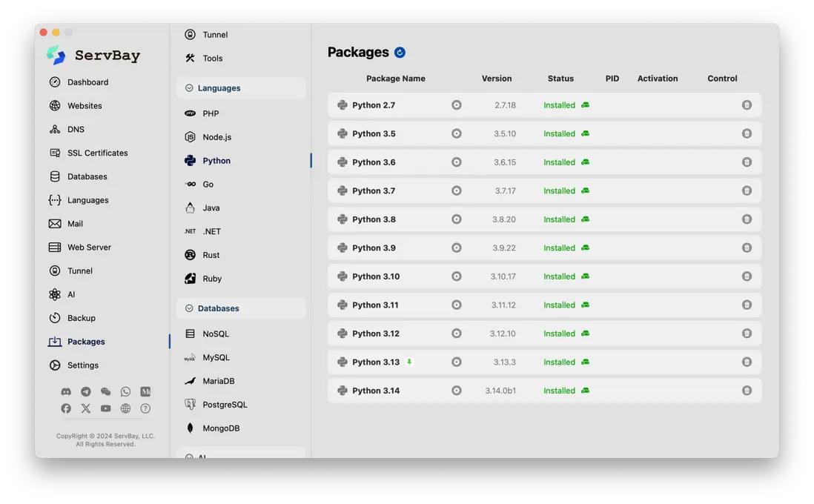Viewport: 814px width, 504px height.
Task: Click the X (Twitter) social icon
Action: point(86,408)
